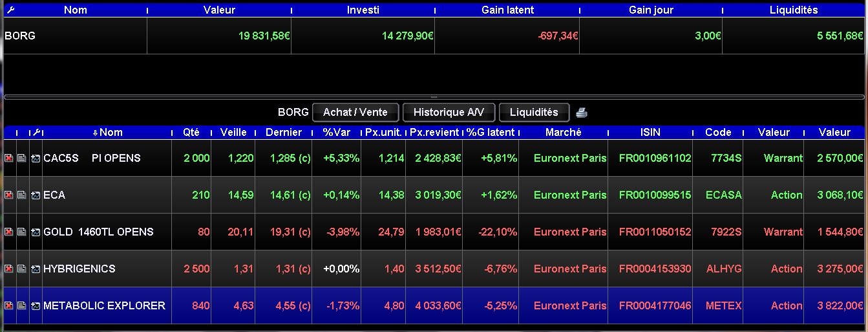Open the chart icon for METABOLIC EXPLORER
The image size is (868, 332).
tap(35, 305)
